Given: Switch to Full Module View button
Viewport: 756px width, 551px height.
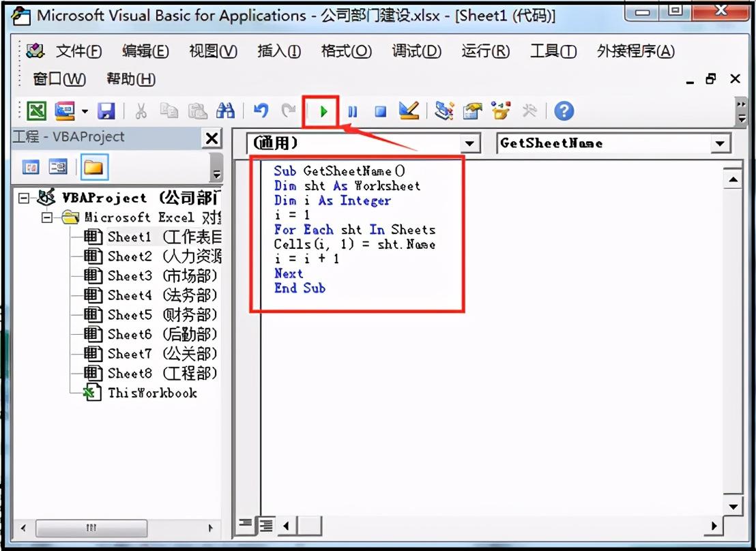Looking at the screenshot, I should (265, 524).
